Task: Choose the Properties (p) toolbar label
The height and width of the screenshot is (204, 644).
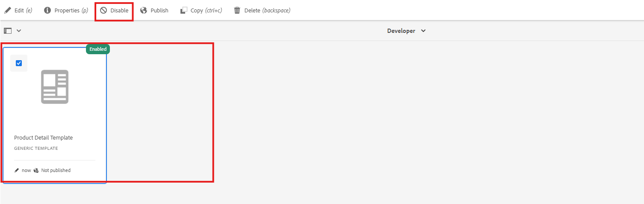Action: [x=71, y=10]
